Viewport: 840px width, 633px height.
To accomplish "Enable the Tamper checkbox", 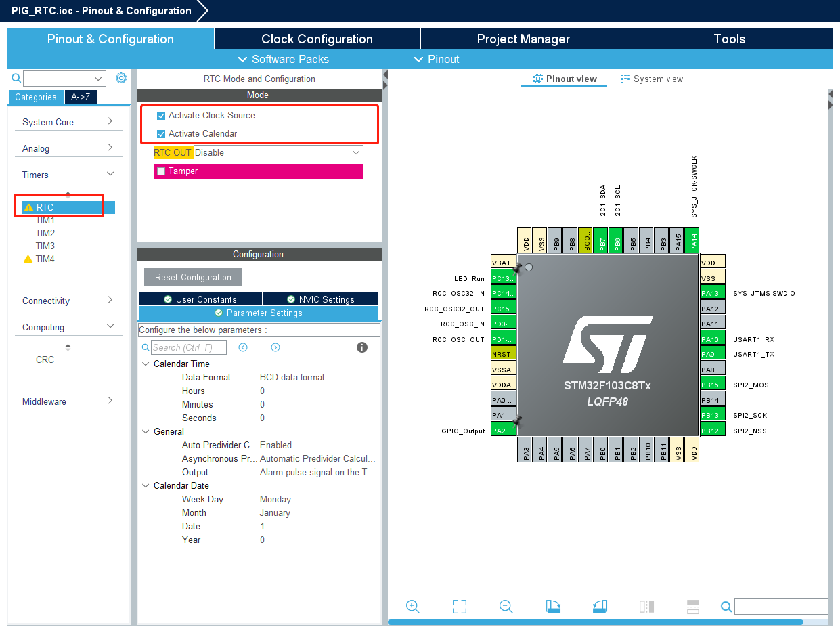I will 161,171.
